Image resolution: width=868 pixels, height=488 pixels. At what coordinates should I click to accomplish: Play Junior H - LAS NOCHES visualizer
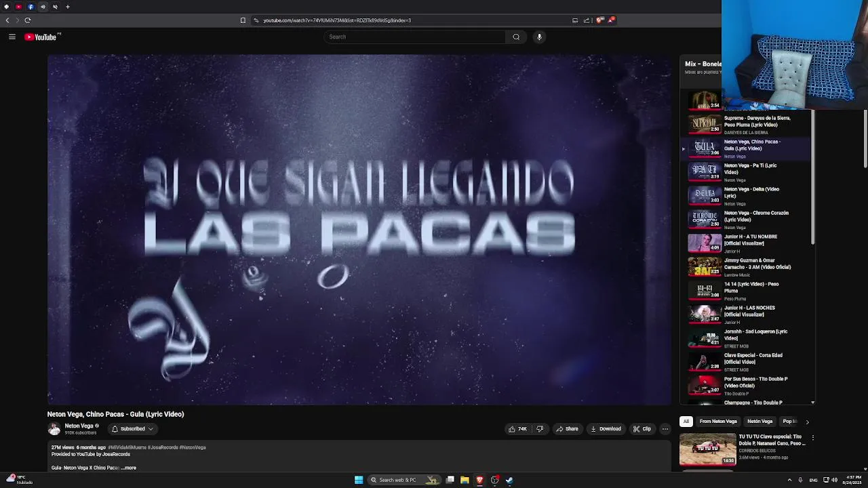[x=746, y=314]
